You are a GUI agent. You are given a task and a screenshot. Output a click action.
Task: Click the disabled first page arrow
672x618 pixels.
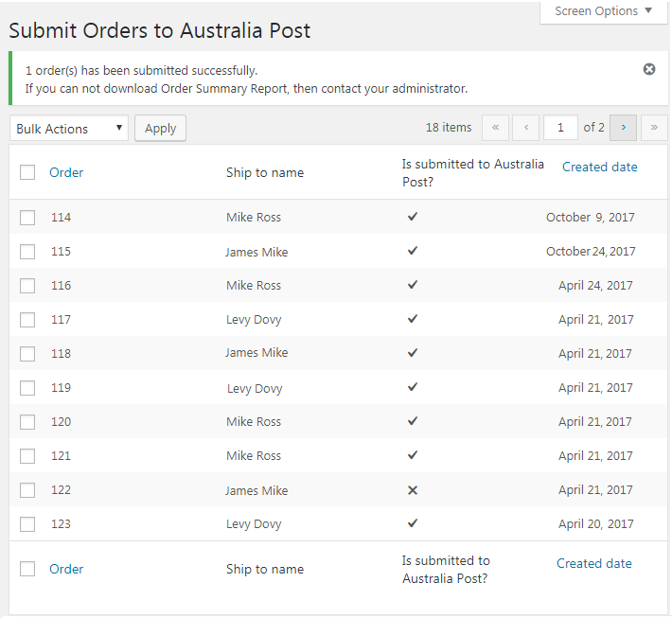(x=495, y=127)
